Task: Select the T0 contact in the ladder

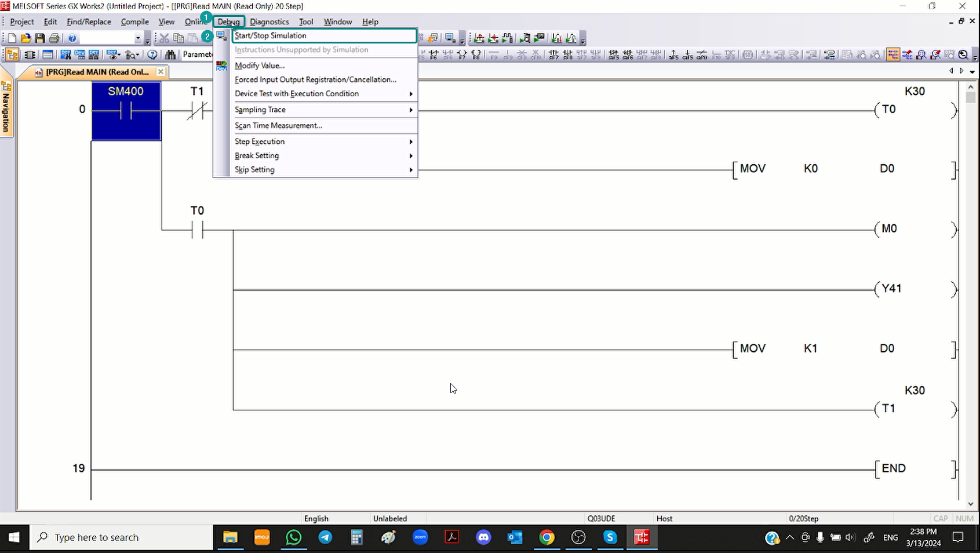Action: coord(197,230)
